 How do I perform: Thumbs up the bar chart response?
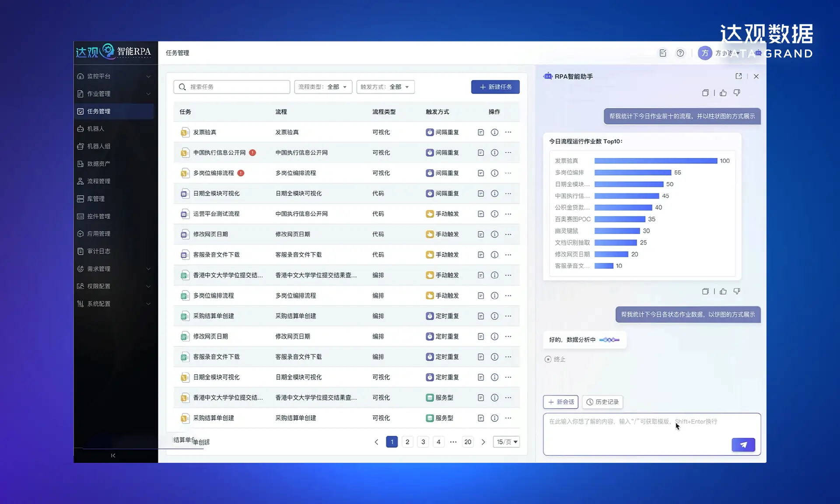[723, 291]
